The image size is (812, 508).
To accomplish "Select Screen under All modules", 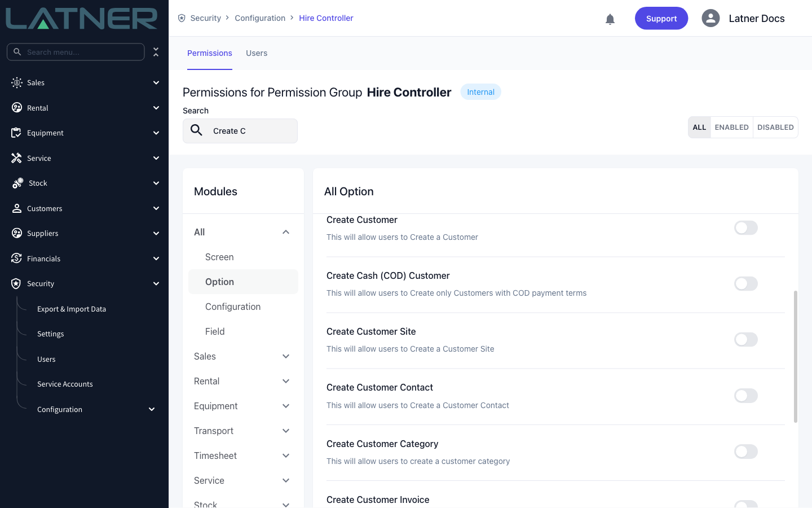I will (243, 257).
